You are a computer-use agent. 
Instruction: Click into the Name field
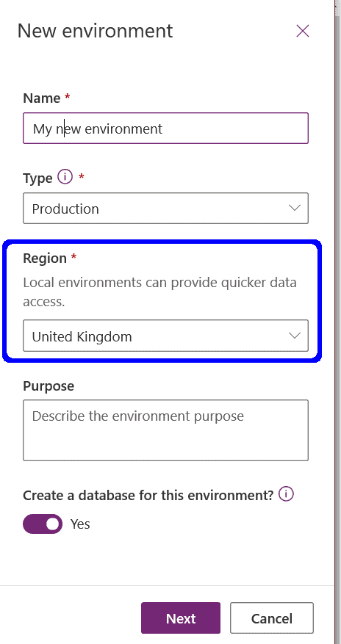tap(165, 129)
